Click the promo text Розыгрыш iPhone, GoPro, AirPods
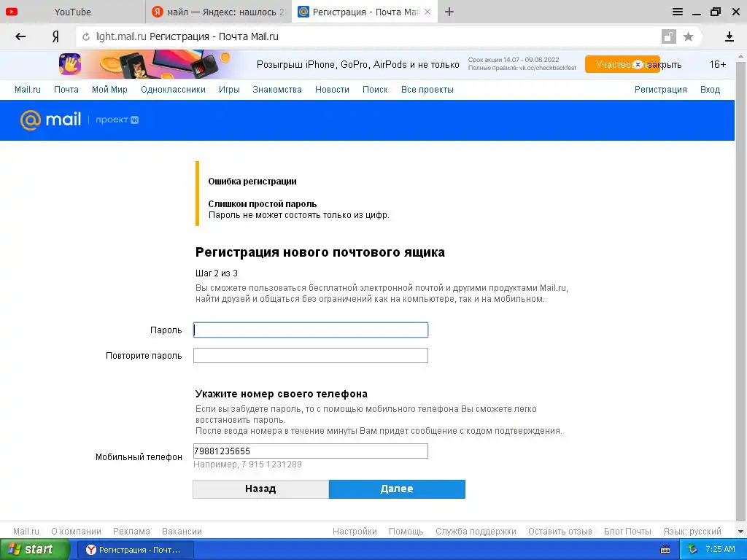This screenshot has width=747, height=560. point(357,64)
